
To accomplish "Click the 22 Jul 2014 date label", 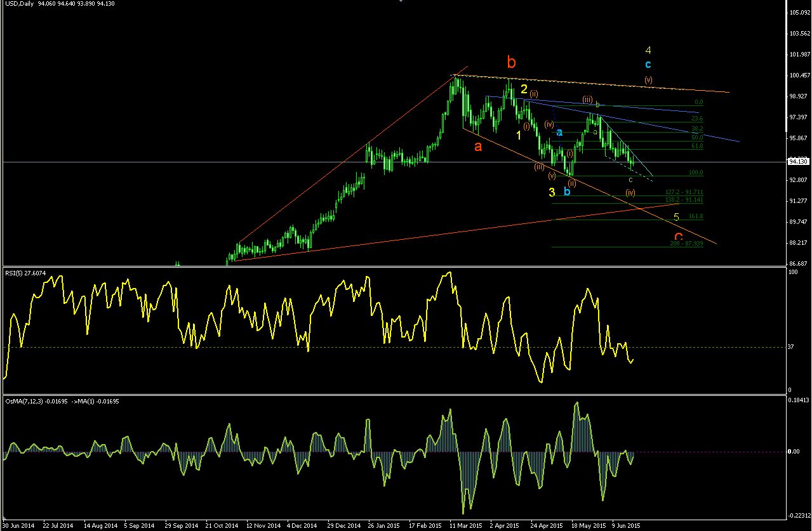I will point(58,526).
